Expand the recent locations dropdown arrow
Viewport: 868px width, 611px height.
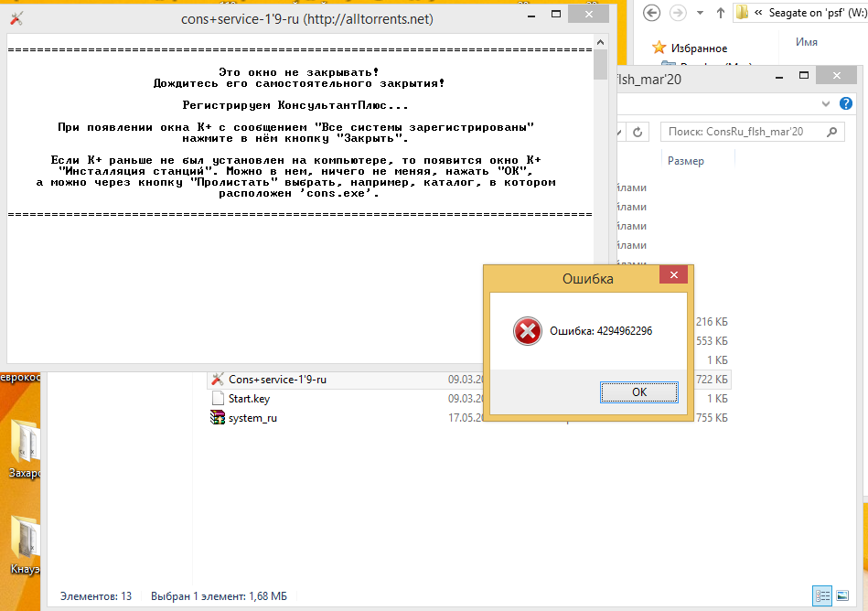tap(700, 13)
